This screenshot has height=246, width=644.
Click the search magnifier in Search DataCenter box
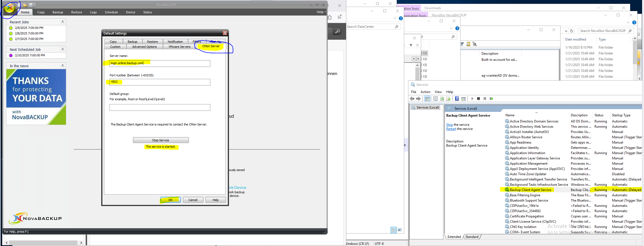pos(397,27)
